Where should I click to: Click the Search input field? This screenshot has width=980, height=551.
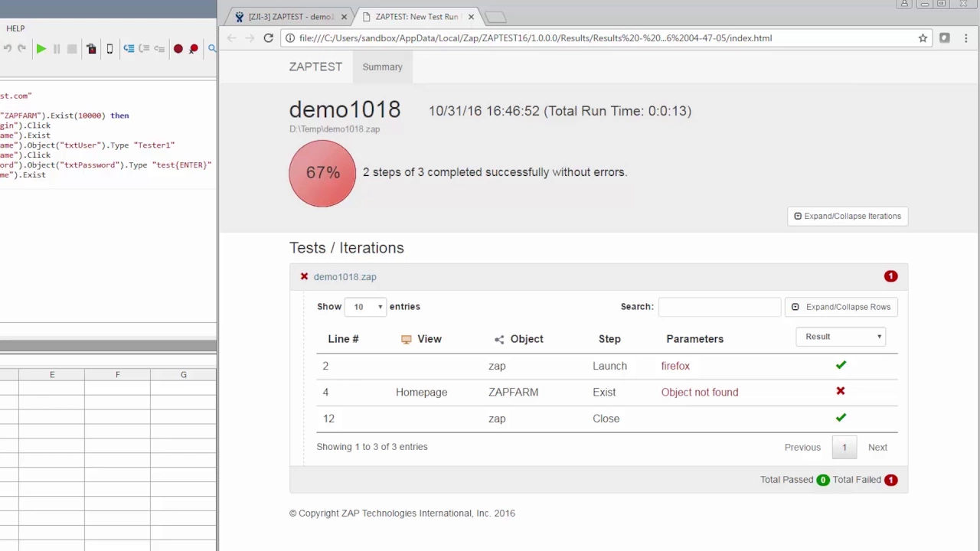click(720, 307)
